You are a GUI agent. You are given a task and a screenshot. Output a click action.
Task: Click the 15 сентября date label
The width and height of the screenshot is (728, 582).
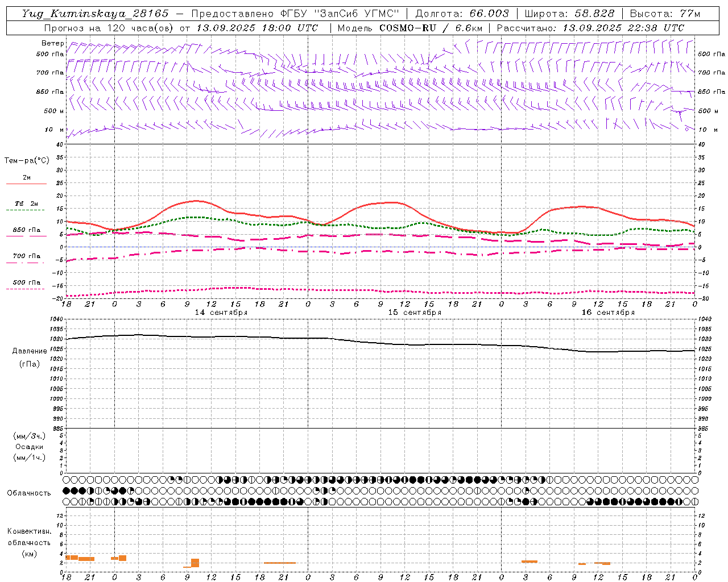click(415, 313)
